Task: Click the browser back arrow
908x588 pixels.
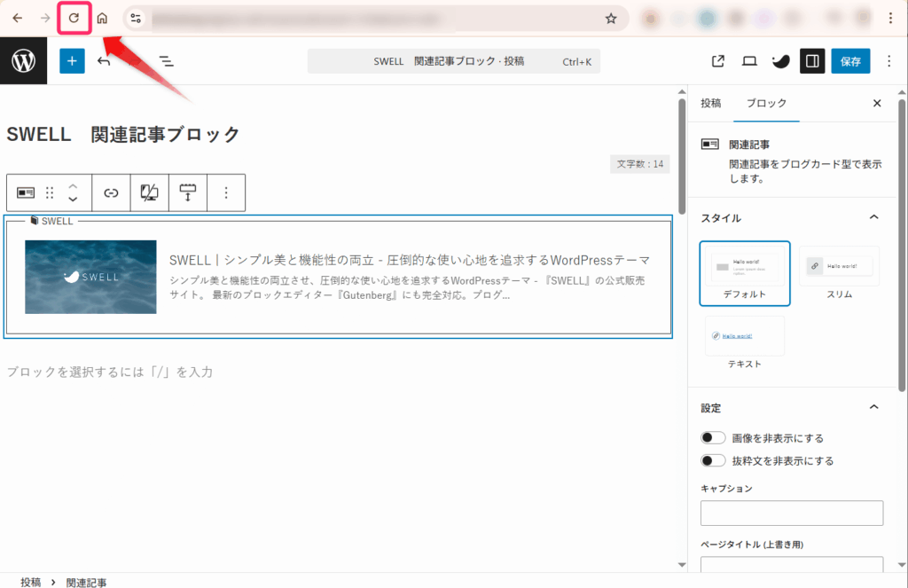Action: 18,18
